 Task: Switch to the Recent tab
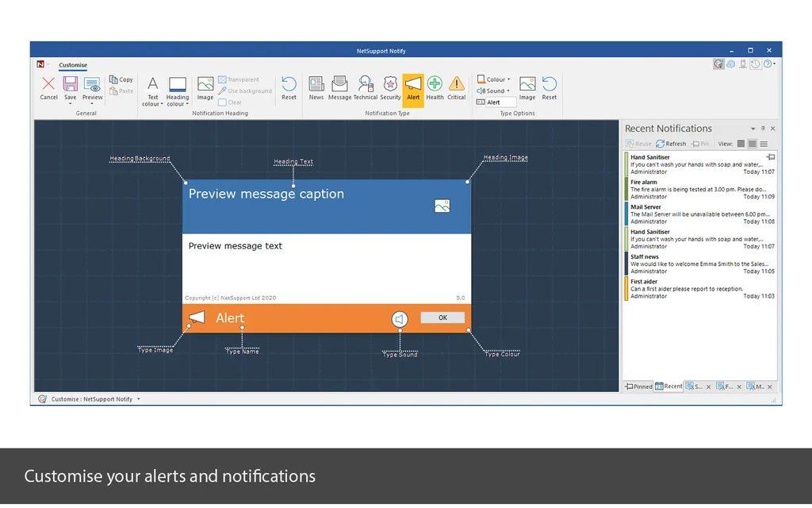click(x=668, y=387)
